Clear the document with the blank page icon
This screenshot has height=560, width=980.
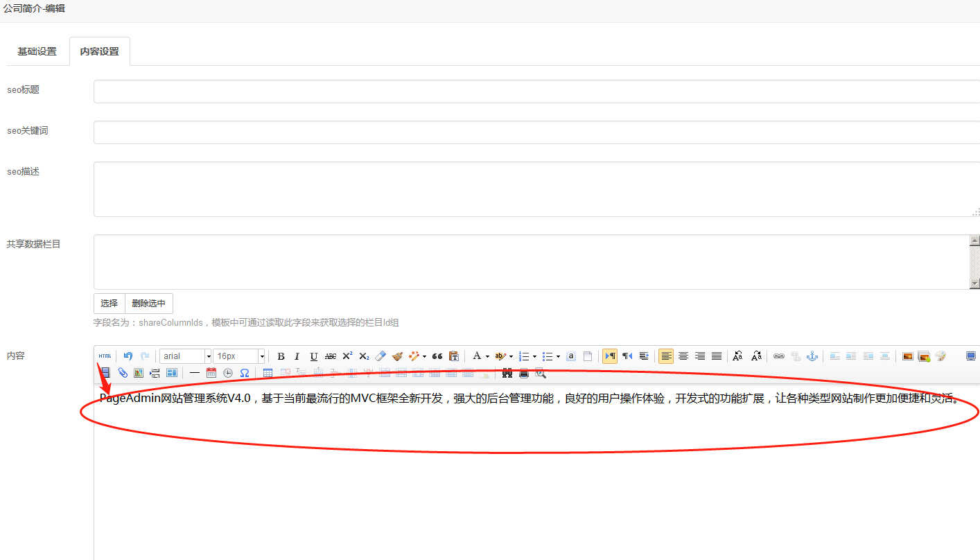588,356
